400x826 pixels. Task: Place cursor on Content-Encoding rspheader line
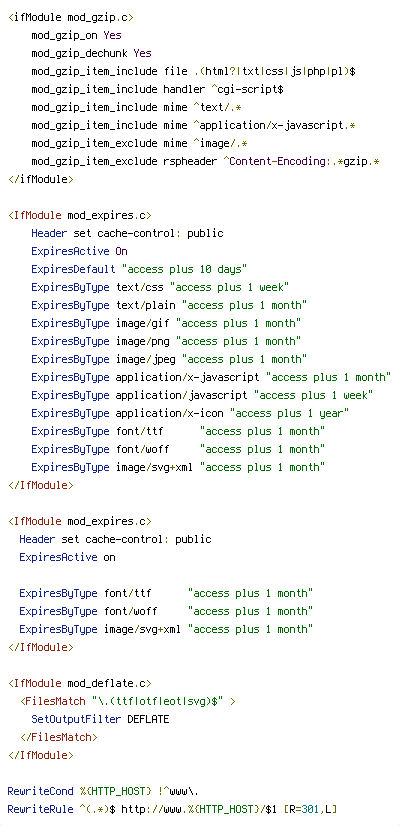(x=206, y=161)
